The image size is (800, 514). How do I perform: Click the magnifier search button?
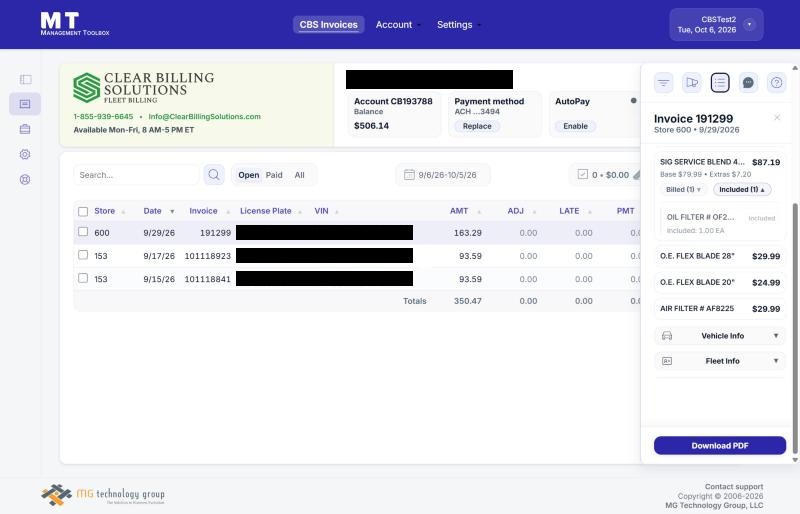click(x=214, y=175)
